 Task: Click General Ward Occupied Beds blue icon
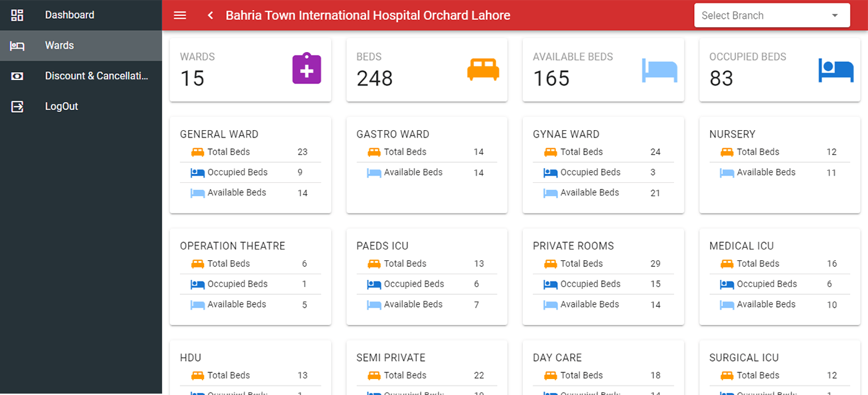click(x=197, y=172)
